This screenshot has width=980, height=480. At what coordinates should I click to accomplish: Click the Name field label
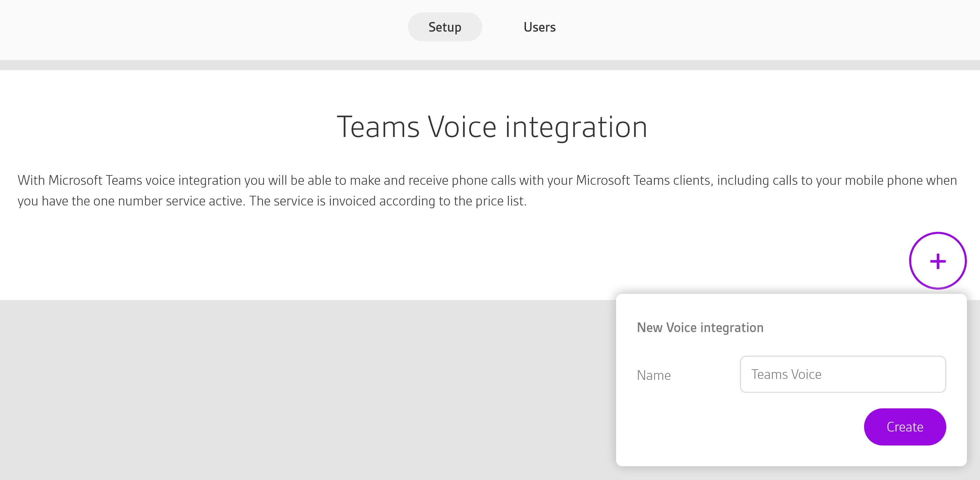[654, 375]
